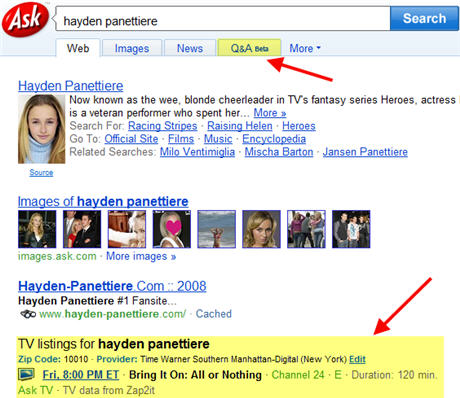Open the first image result thumbnail
The width and height of the screenshot is (460, 398).
click(x=37, y=229)
